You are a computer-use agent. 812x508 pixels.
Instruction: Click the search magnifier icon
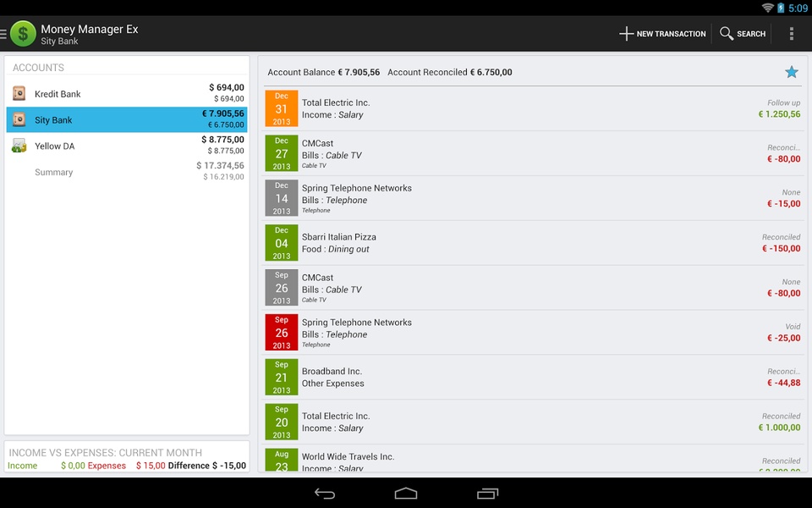click(x=727, y=34)
